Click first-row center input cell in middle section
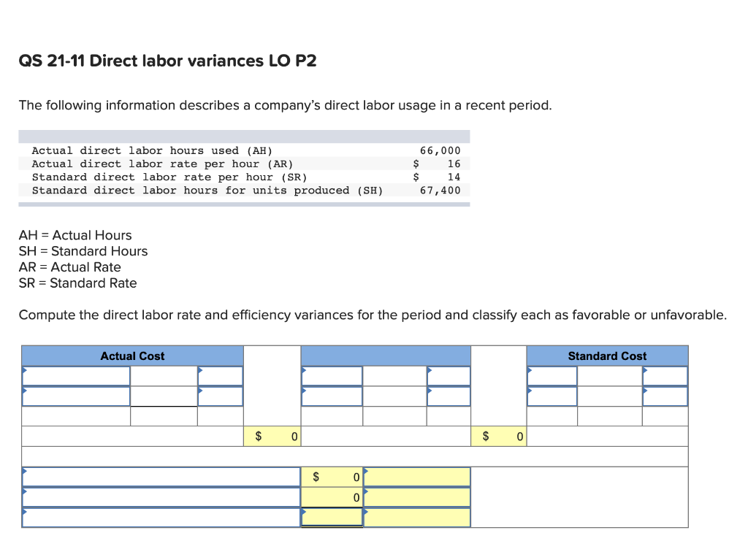Screen dimensions: 748x560 394,376
